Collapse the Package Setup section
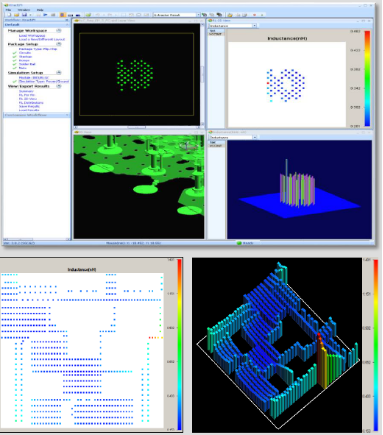383x435 pixels. click(x=59, y=44)
